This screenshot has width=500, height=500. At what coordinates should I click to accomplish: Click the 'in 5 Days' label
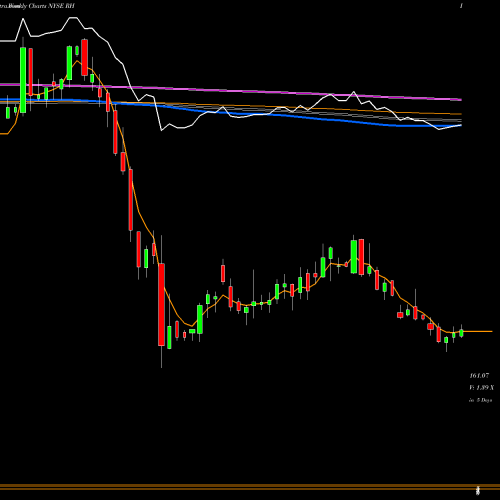click(x=481, y=400)
